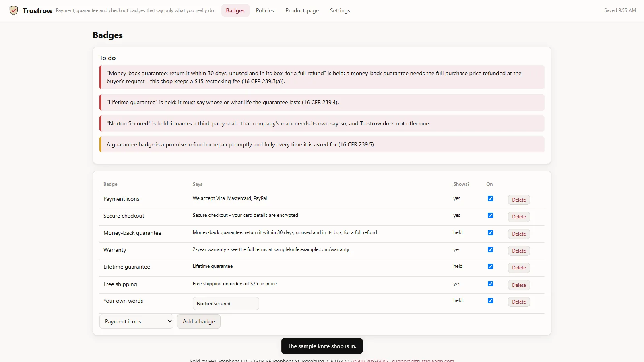The width and height of the screenshot is (644, 362).
Task: Select the Lifetime guarantee held notice in To do
Action: [322, 103]
